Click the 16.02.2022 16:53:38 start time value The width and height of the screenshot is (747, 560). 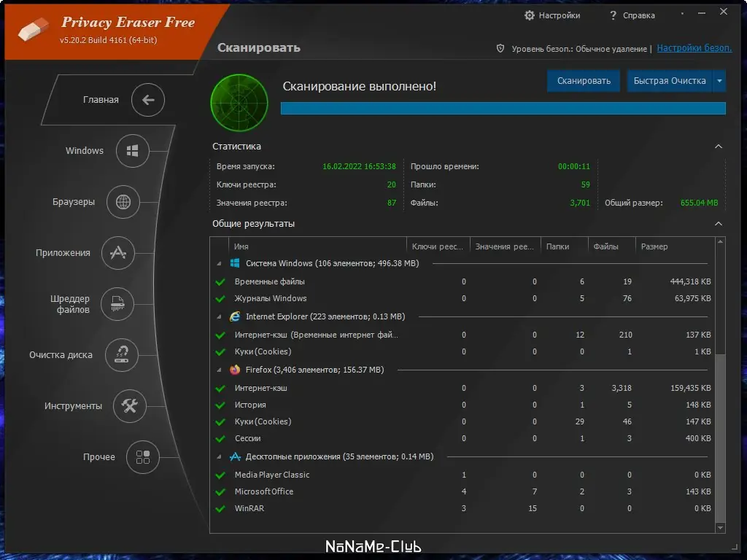pos(359,166)
